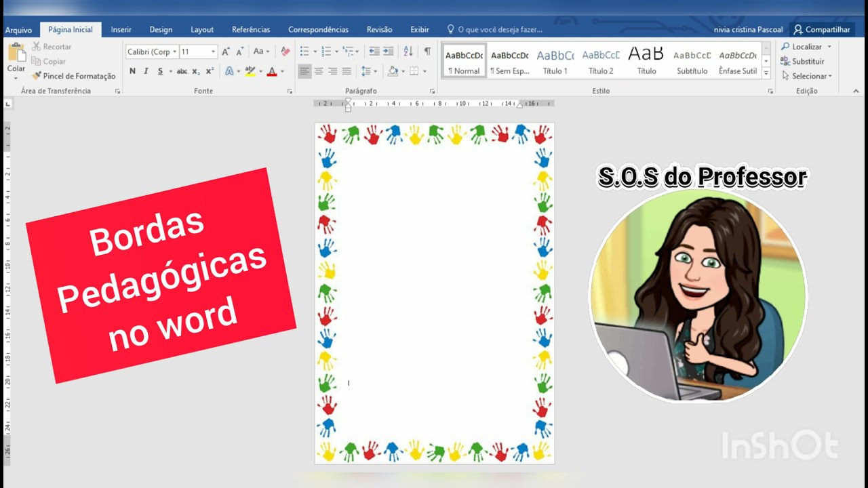Click inside the bordered document page
Screen dimensions: 868x488
point(434,293)
